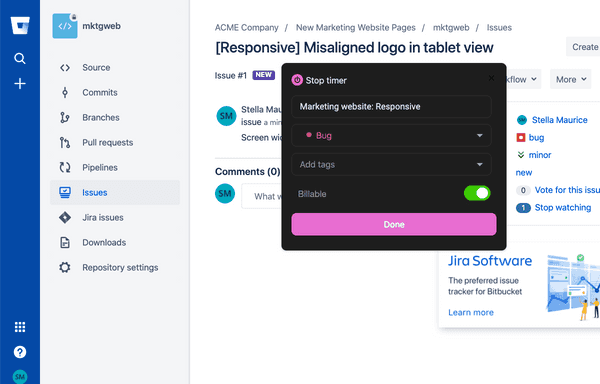Click the plus create icon in sidebar
This screenshot has width=600, height=384.
tap(20, 83)
